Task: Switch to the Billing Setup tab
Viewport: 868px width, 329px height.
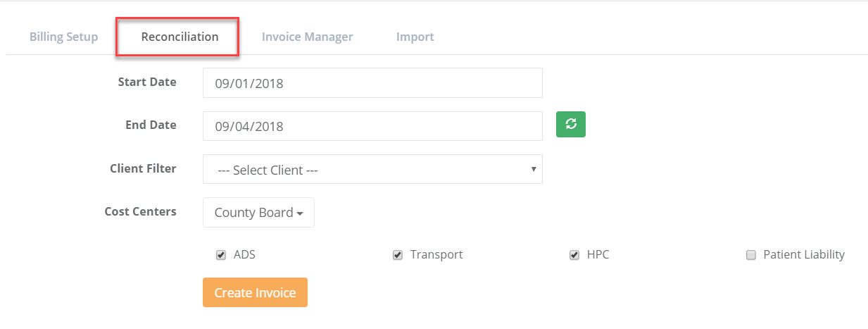Action: click(63, 37)
